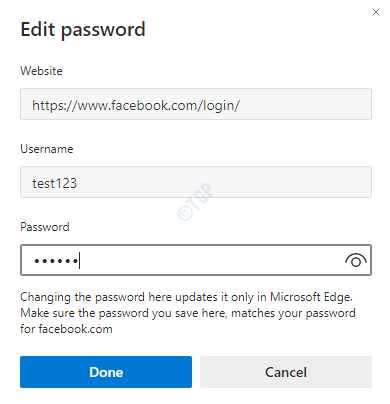Focus the Password input field

pyautogui.click(x=196, y=260)
